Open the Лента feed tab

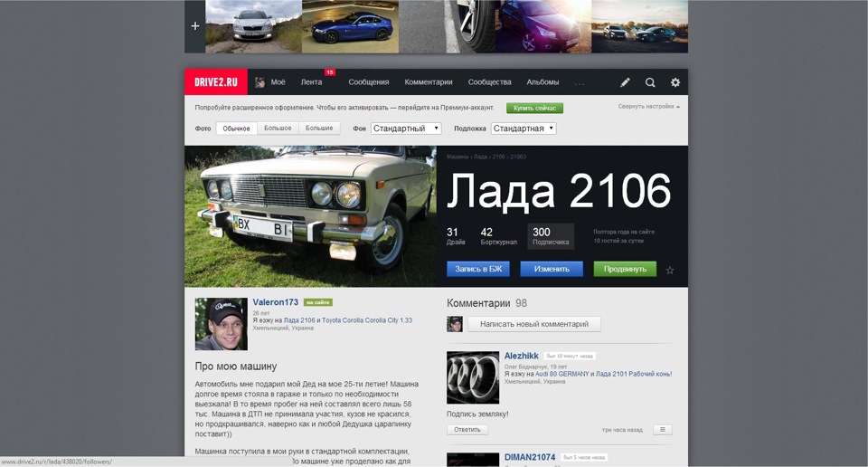tap(311, 82)
